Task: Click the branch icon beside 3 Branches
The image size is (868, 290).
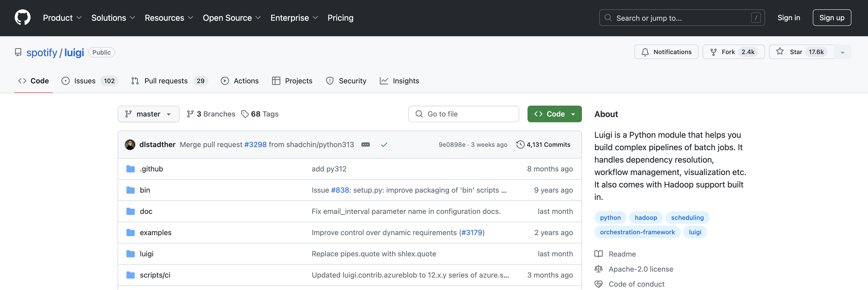Action: [x=190, y=114]
